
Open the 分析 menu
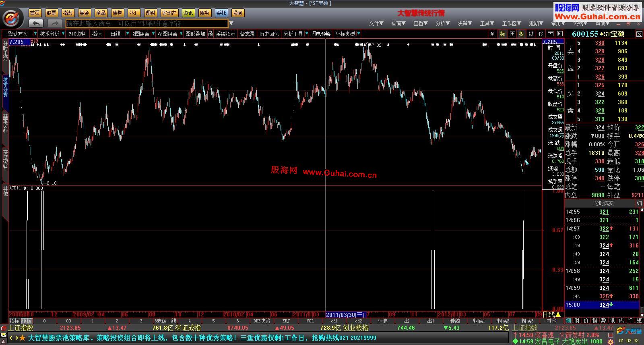[x=443, y=23]
